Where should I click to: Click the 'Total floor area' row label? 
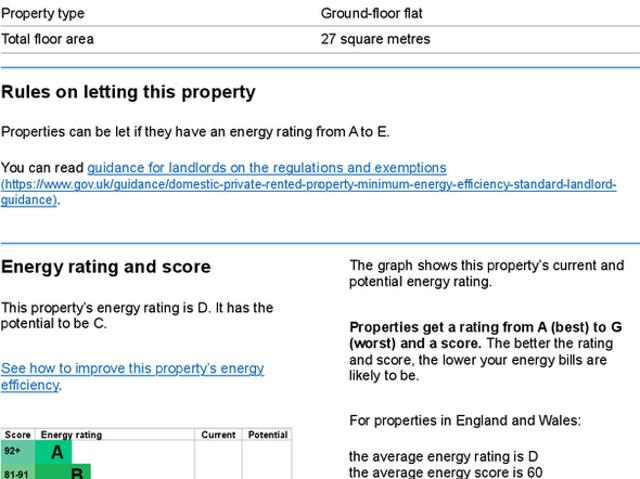(48, 39)
